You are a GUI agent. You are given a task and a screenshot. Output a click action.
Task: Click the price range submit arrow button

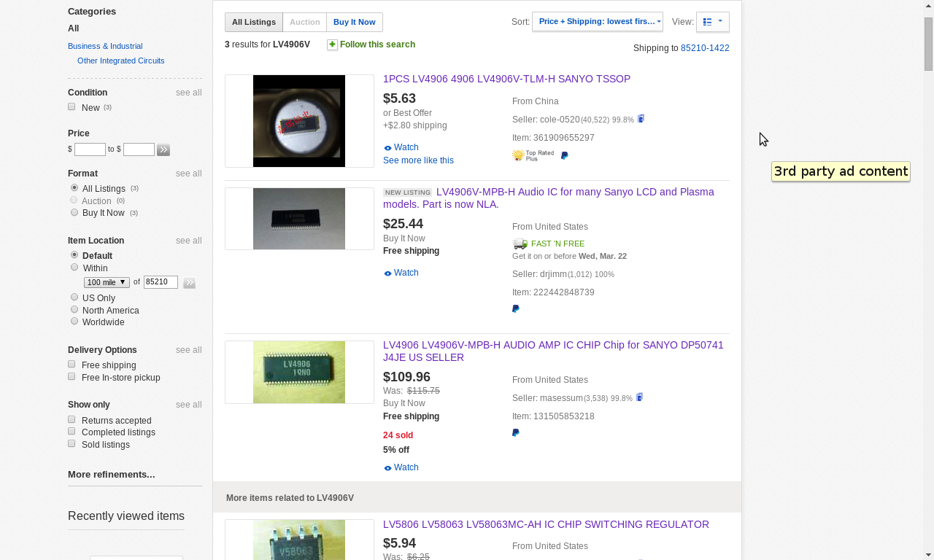163,149
